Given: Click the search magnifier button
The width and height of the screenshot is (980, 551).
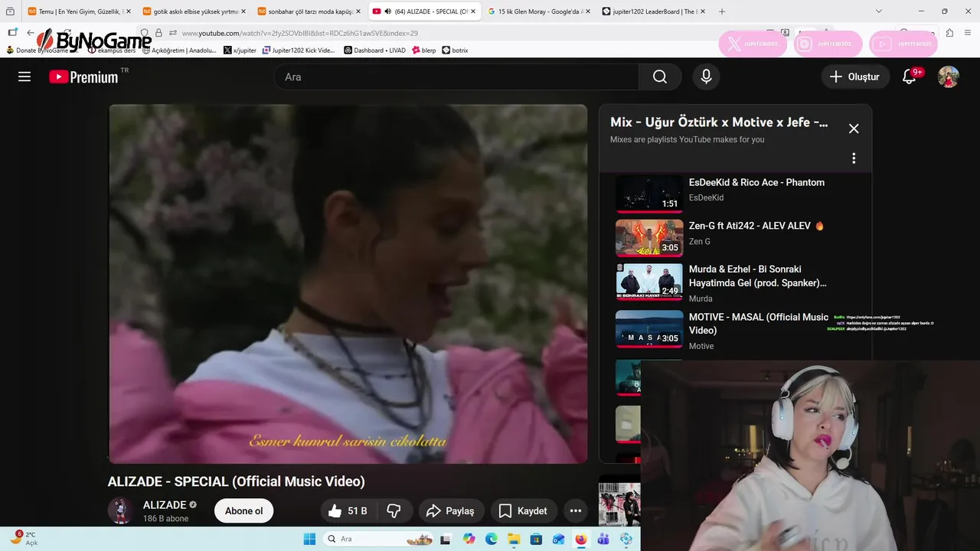Looking at the screenshot, I should pos(660,77).
